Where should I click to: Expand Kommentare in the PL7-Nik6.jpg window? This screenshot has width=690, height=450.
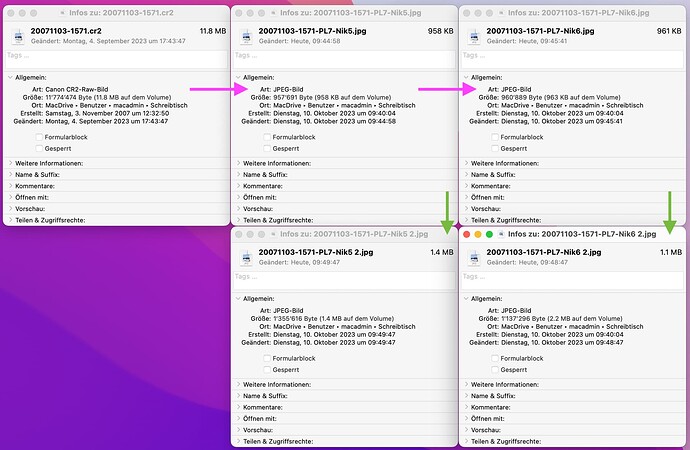click(466, 186)
